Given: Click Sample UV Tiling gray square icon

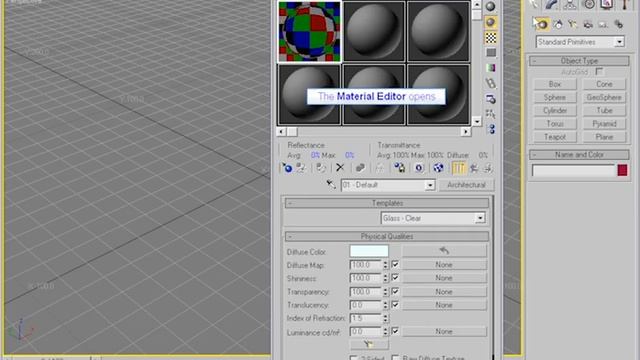Looking at the screenshot, I should tap(491, 53).
